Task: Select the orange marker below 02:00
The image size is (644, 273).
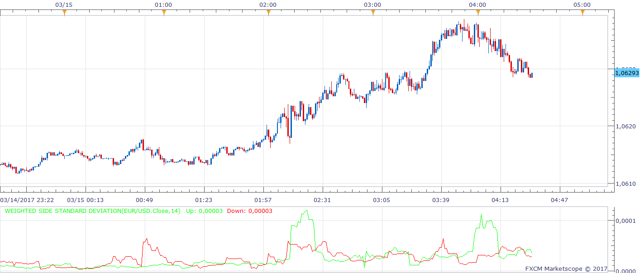Action: click(268, 13)
